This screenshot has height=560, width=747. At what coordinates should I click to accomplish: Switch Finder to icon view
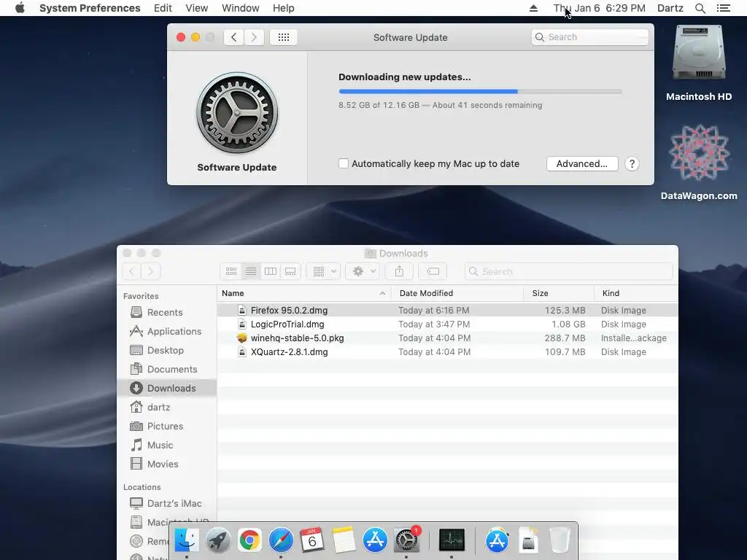[x=231, y=271]
